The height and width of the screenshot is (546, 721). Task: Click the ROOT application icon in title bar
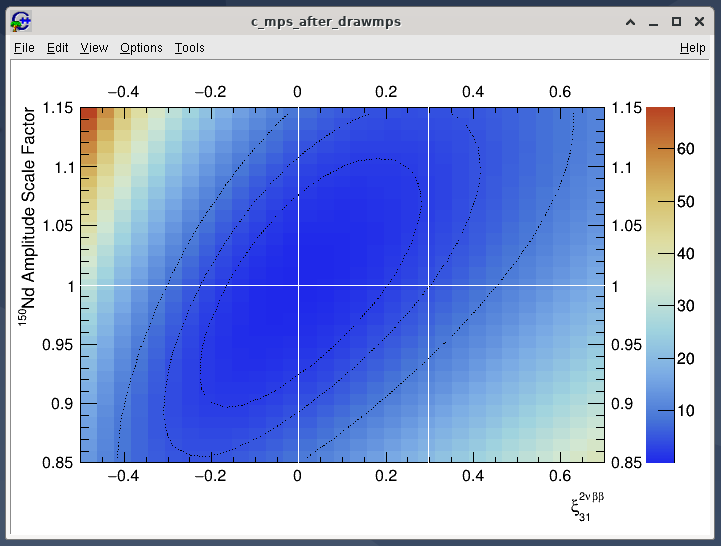coord(21,22)
